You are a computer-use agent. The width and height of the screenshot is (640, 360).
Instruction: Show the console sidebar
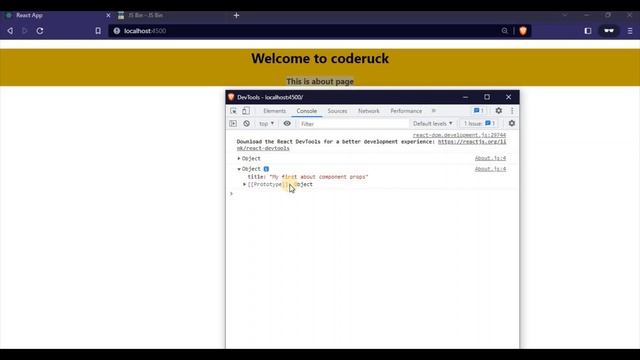(233, 123)
